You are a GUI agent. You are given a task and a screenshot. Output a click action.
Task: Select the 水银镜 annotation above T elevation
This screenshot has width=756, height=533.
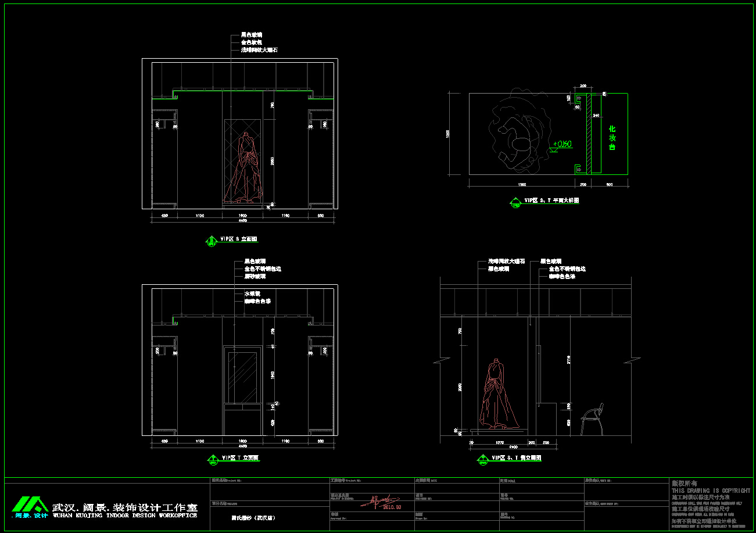(x=252, y=294)
